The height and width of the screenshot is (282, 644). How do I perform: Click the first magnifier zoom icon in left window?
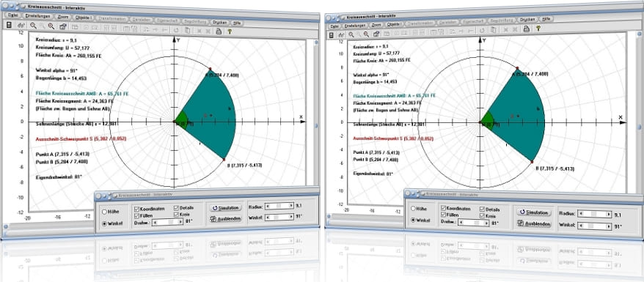coord(33,26)
